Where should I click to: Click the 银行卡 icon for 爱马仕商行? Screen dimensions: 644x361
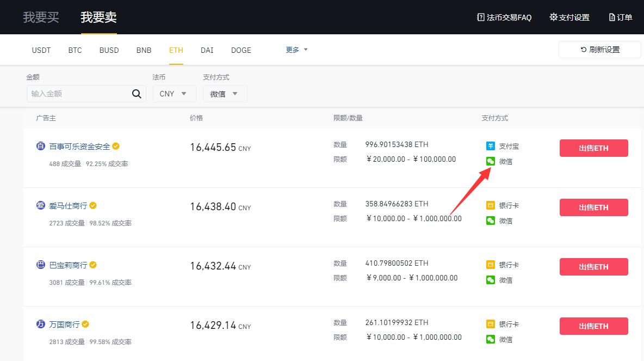click(491, 205)
